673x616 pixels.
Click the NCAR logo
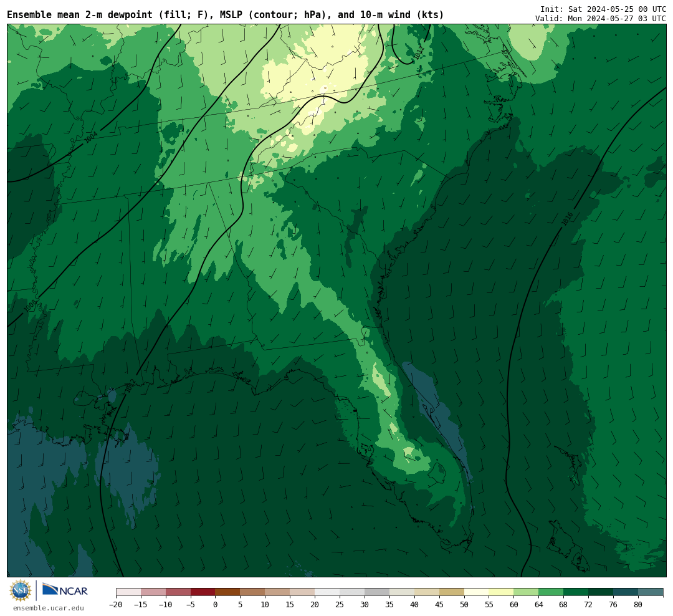(x=65, y=590)
